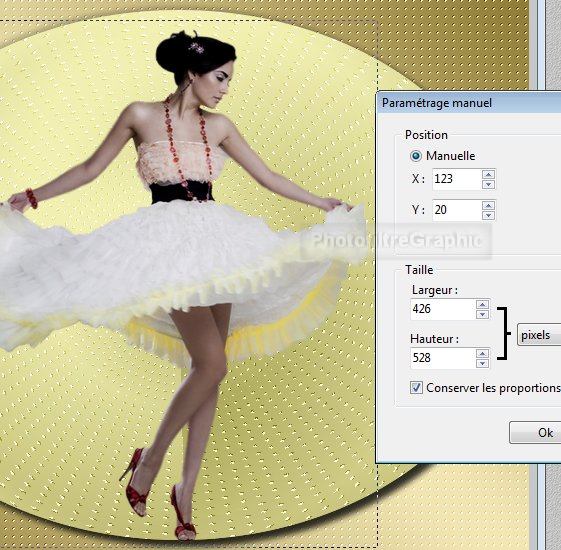Click the Paramétrage manuel dialog title bar

click(469, 103)
